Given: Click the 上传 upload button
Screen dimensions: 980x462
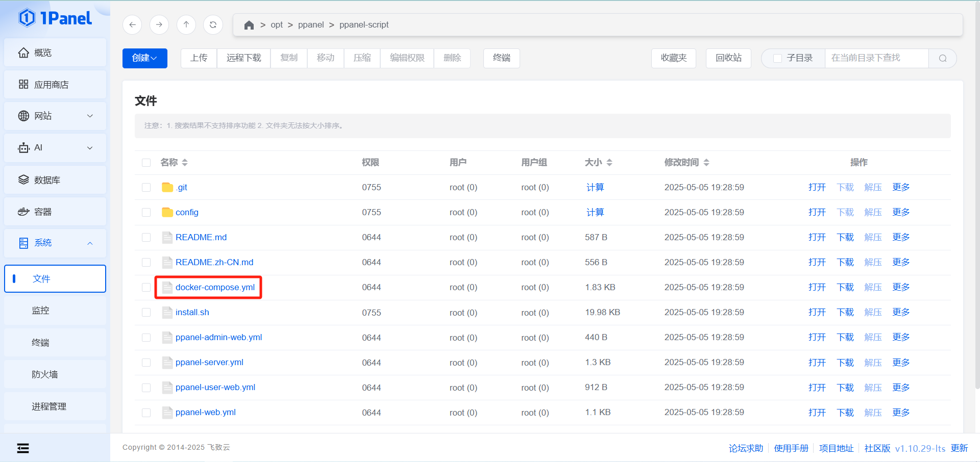Looking at the screenshot, I should (199, 58).
